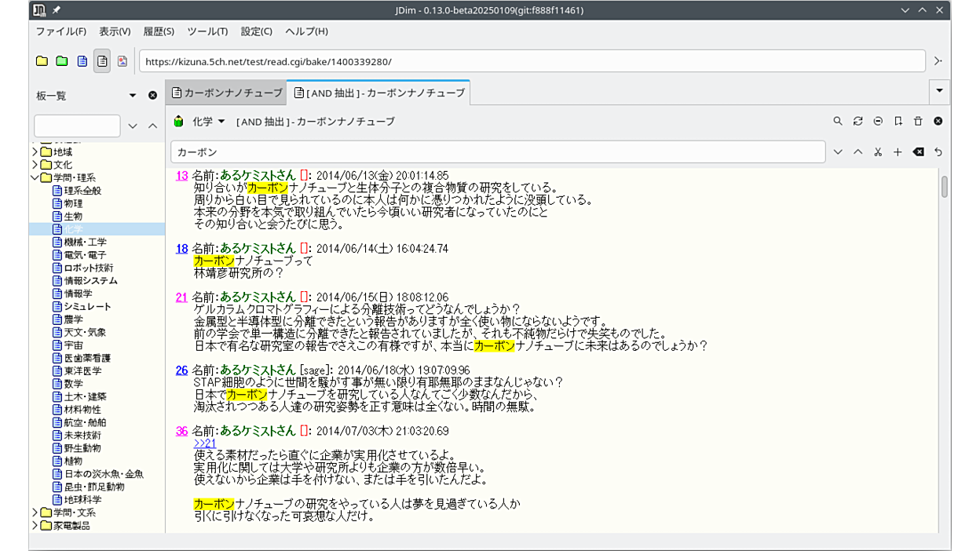
Task: Click the URL address field
Action: [x=532, y=61]
